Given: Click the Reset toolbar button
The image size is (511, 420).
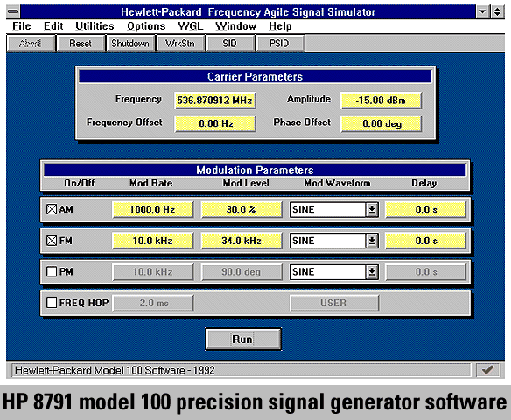Looking at the screenshot, I should click(80, 44).
